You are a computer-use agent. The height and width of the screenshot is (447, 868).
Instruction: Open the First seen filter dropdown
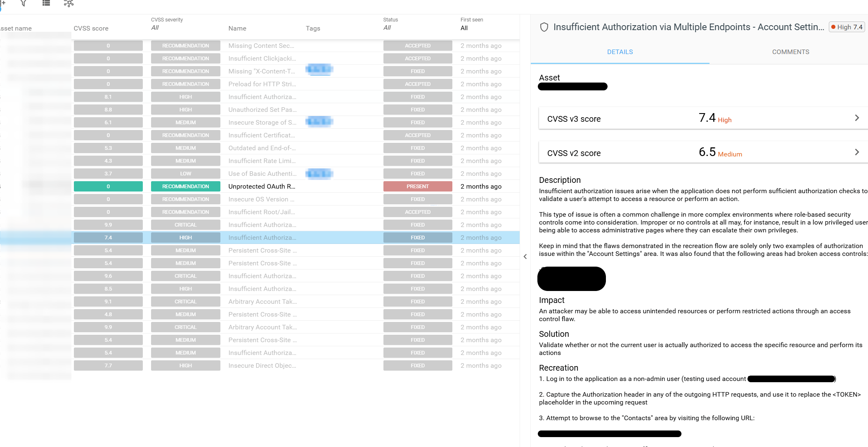click(464, 28)
